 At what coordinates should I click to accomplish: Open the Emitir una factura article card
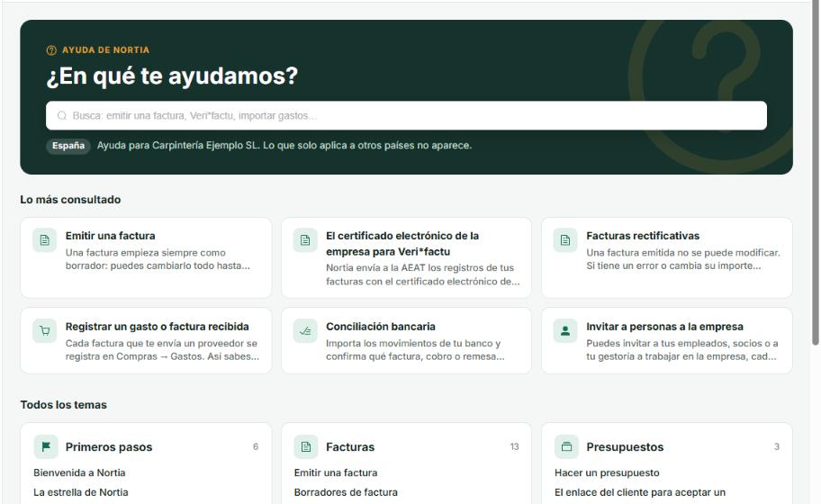(x=146, y=257)
